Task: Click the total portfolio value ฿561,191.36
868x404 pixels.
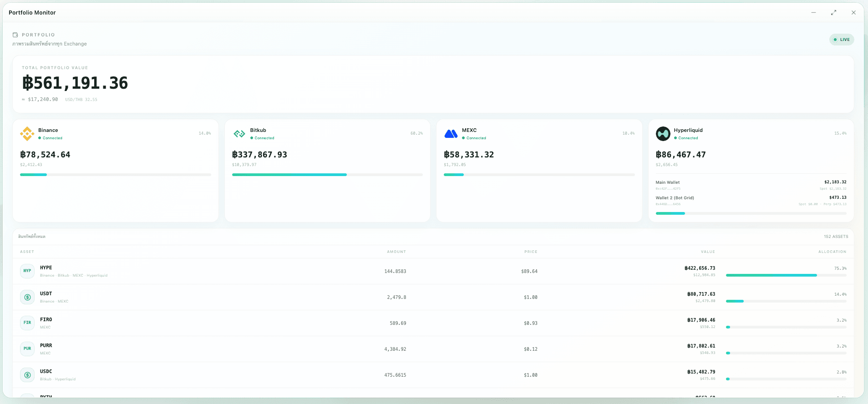Action: (75, 83)
